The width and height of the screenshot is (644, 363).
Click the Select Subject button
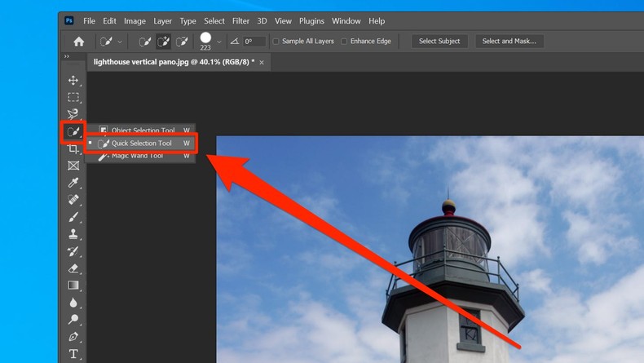pyautogui.click(x=439, y=42)
